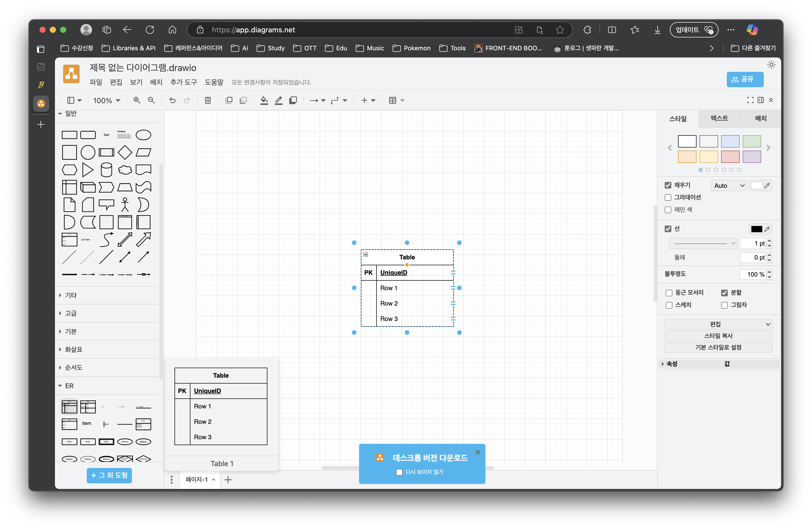Enable the 스케치 sketch checkbox
Viewport: 812px width, 529px height.
[x=669, y=305]
